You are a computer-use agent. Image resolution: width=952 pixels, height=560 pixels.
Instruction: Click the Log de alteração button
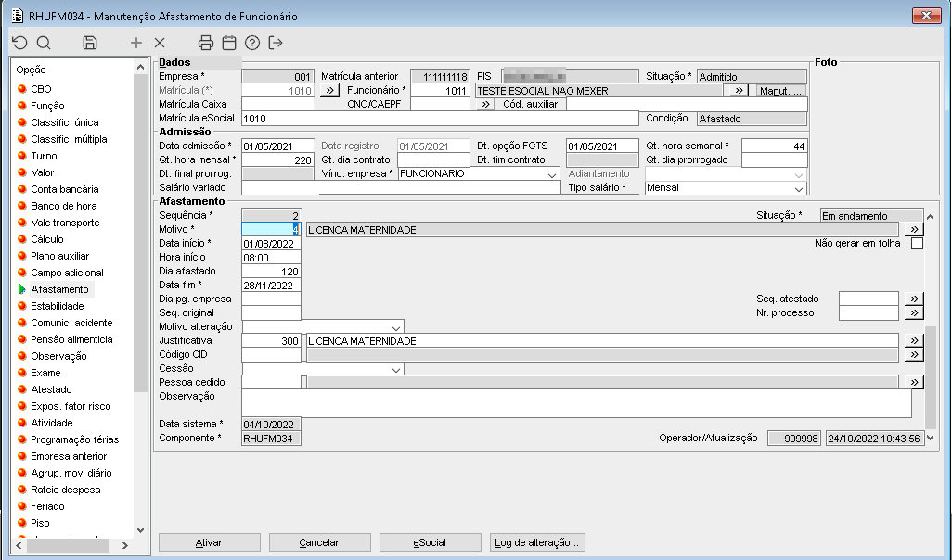coord(537,542)
